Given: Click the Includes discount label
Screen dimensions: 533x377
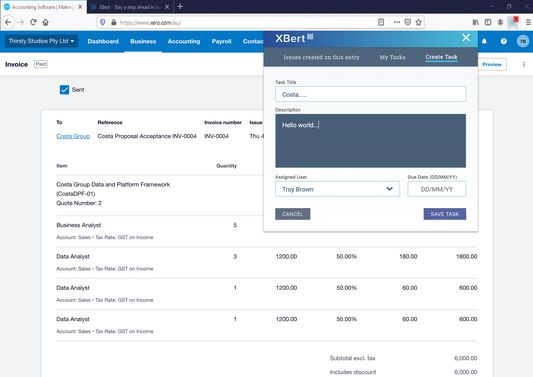Looking at the screenshot, I should (353, 372).
